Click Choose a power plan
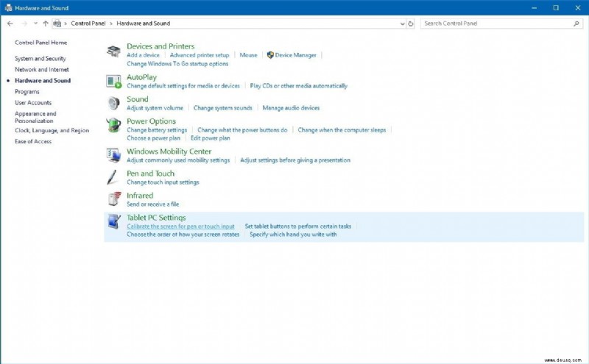The height and width of the screenshot is (364, 589). (153, 138)
